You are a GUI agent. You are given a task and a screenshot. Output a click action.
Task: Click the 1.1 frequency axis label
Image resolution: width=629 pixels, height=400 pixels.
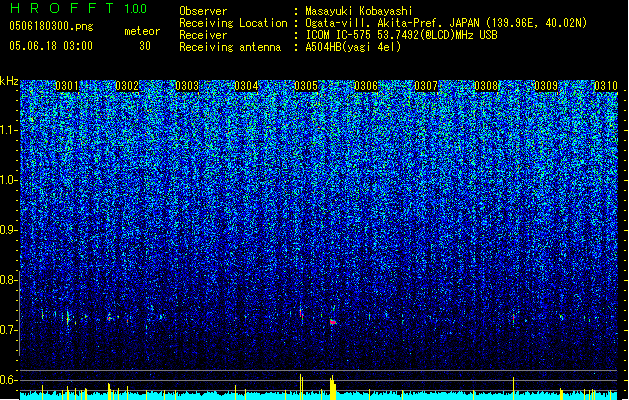point(8,130)
